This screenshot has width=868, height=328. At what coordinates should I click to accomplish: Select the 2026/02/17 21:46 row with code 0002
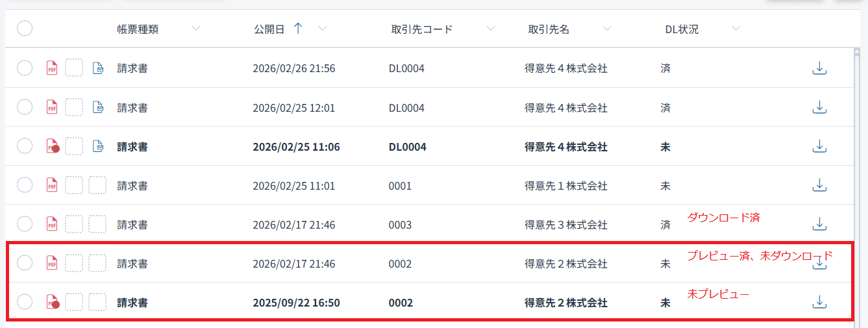point(25,263)
